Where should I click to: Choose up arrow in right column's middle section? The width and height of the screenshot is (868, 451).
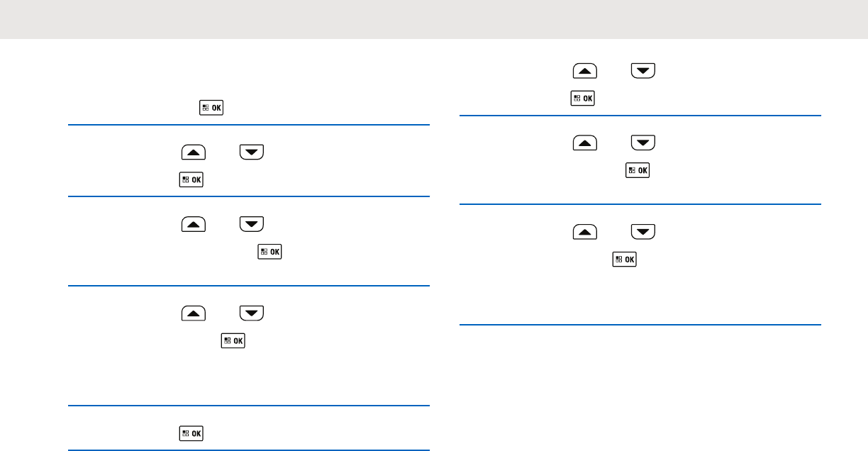[585, 143]
